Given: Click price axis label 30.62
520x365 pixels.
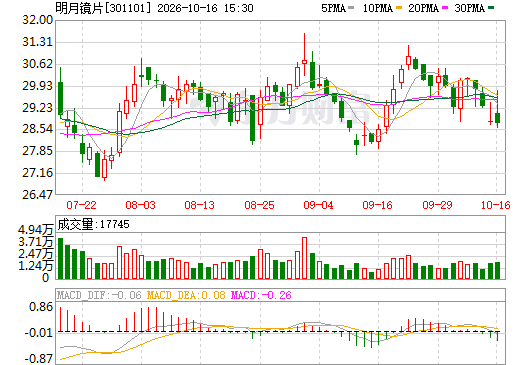Looking at the screenshot, I should tap(37, 64).
